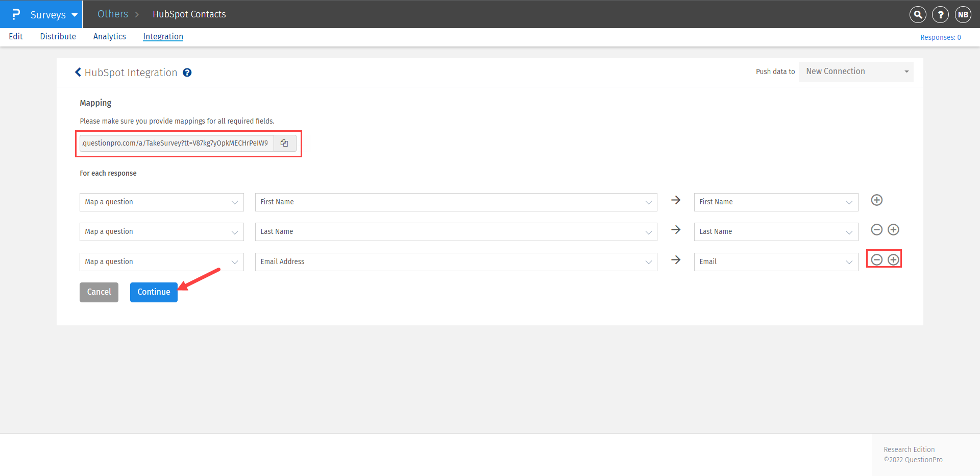This screenshot has height=476, width=980.
Task: Switch to the Analytics tab
Action: point(109,36)
